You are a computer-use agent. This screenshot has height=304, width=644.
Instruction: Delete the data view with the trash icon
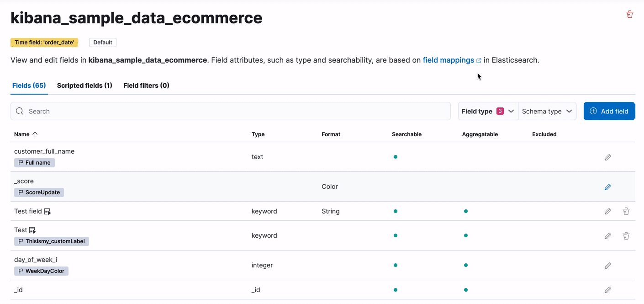[x=630, y=14]
